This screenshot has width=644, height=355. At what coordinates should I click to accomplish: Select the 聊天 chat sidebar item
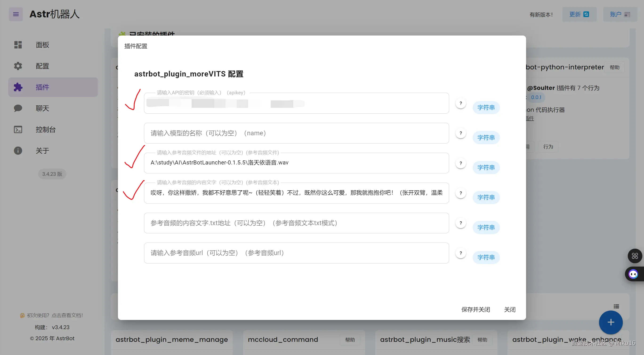tap(42, 108)
